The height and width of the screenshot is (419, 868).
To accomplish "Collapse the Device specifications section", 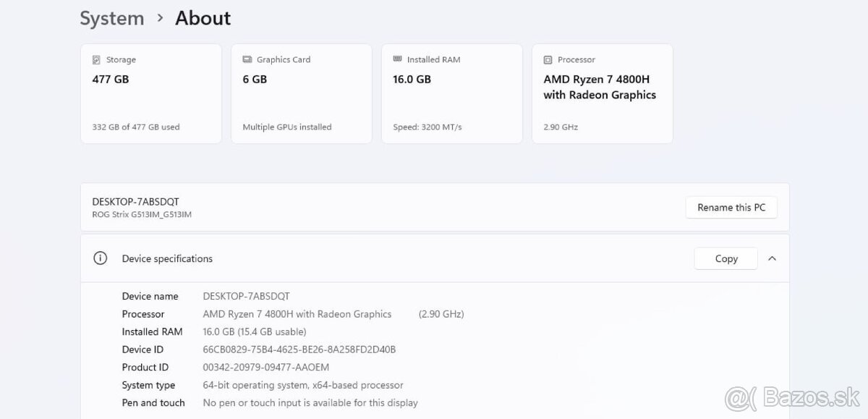I will (x=773, y=258).
